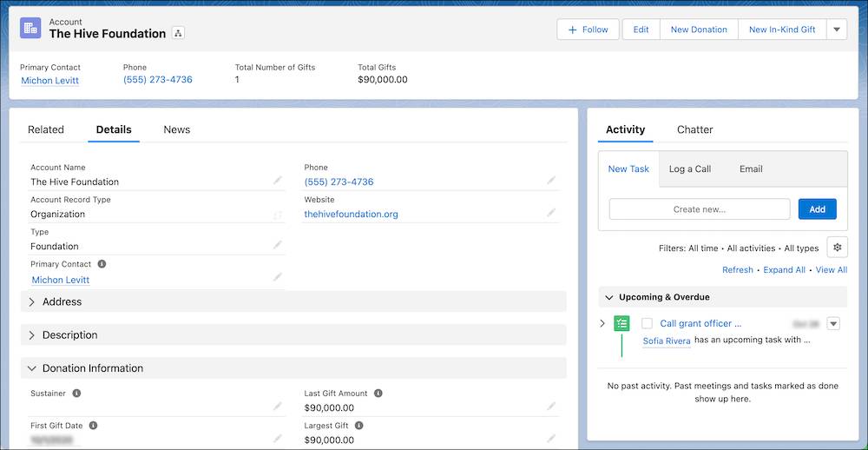The image size is (868, 450).
Task: Click phone link in Details section
Action: (339, 182)
